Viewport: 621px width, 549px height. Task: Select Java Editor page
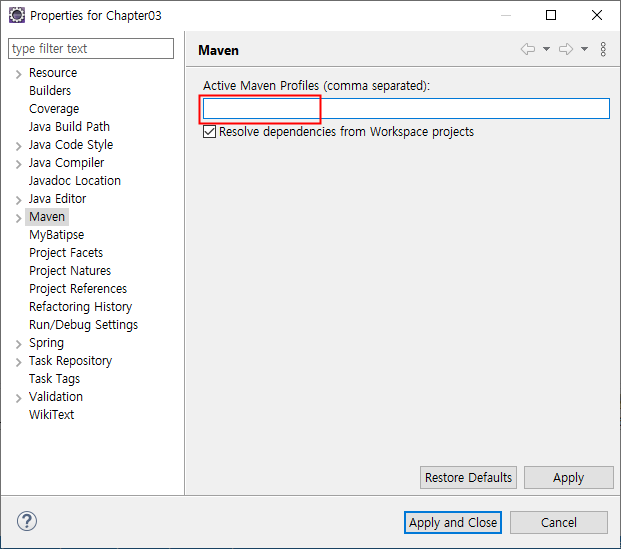57,199
